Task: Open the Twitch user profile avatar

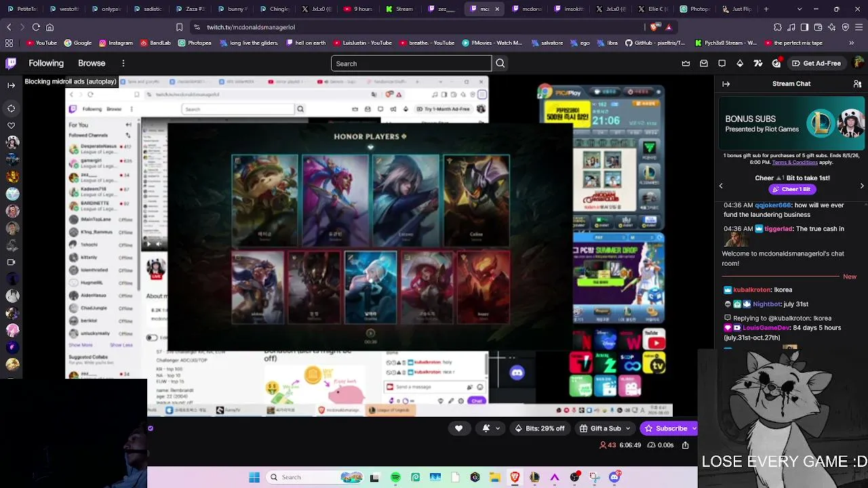Action: pyautogui.click(x=859, y=63)
